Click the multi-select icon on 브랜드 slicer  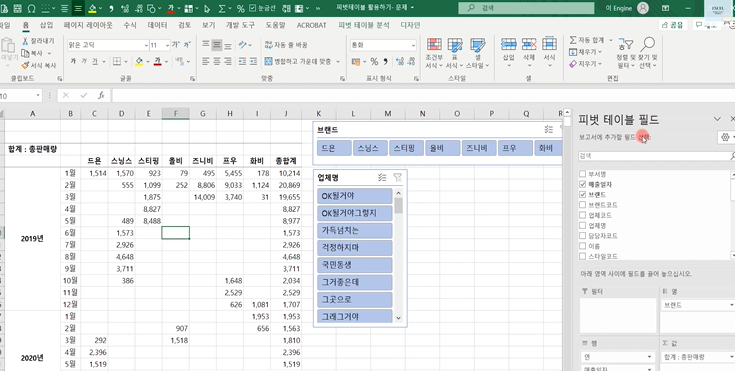(x=549, y=129)
